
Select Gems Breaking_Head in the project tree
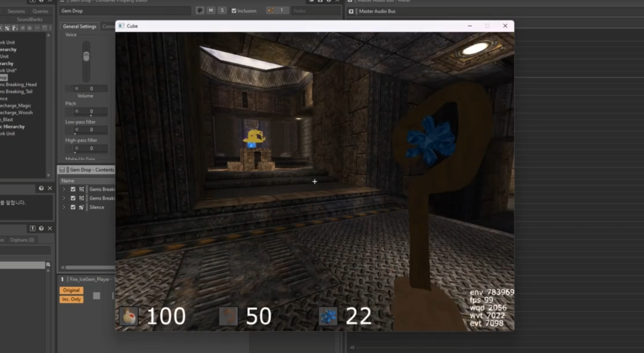point(18,85)
